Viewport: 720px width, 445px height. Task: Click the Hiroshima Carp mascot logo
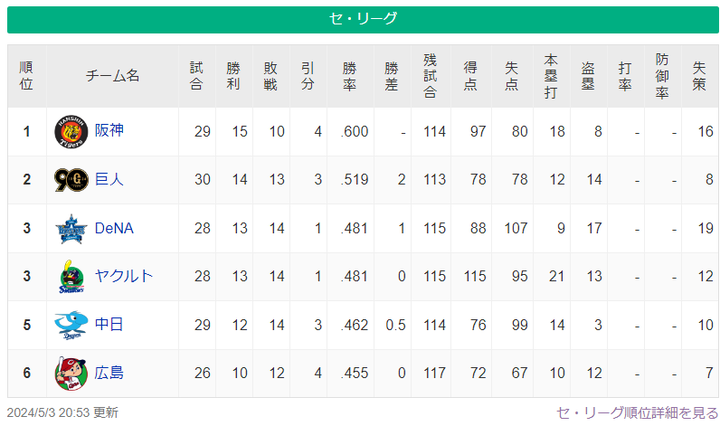71,373
